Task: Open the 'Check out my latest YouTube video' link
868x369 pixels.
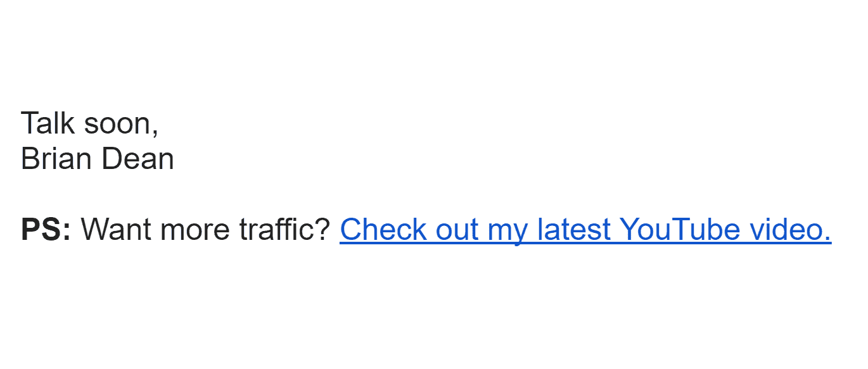Action: pos(585,229)
